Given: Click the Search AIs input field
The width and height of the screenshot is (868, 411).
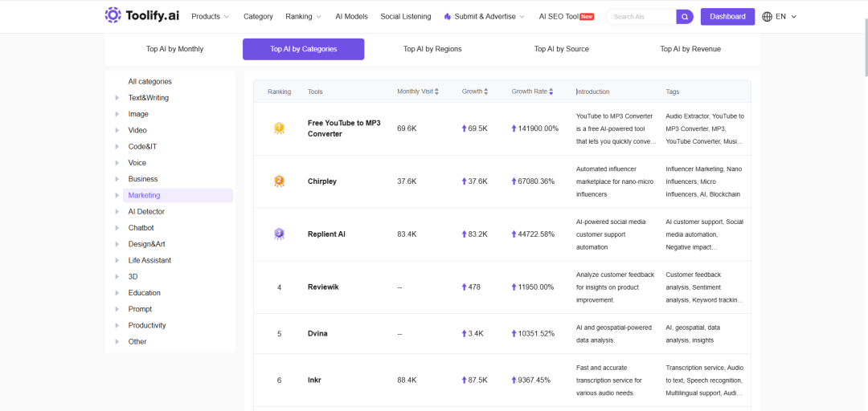Looking at the screenshot, I should [642, 17].
